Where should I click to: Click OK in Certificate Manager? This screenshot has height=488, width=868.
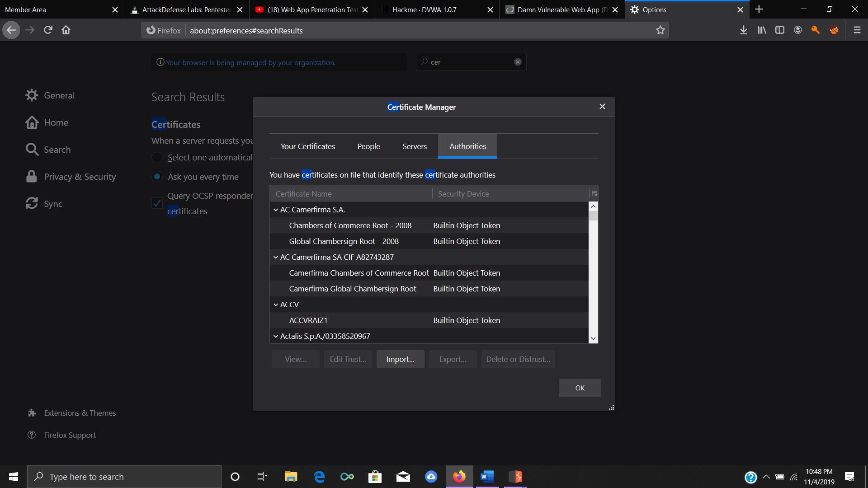tap(580, 388)
